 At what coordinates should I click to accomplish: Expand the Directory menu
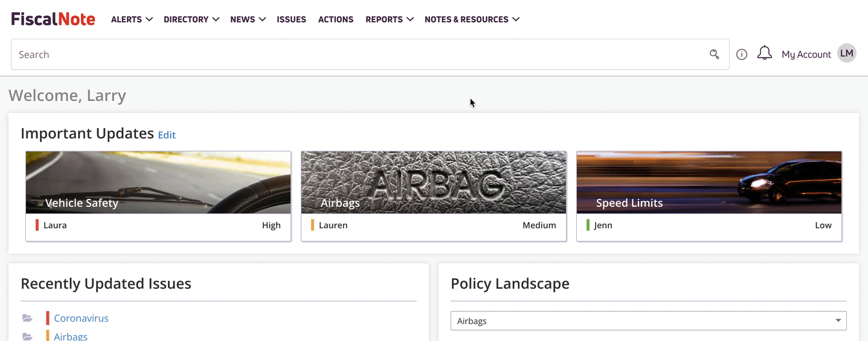point(191,19)
